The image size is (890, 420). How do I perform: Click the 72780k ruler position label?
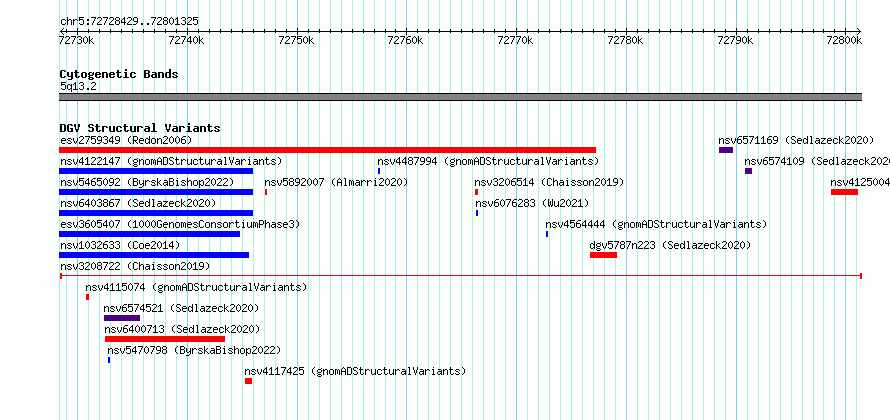(x=625, y=40)
